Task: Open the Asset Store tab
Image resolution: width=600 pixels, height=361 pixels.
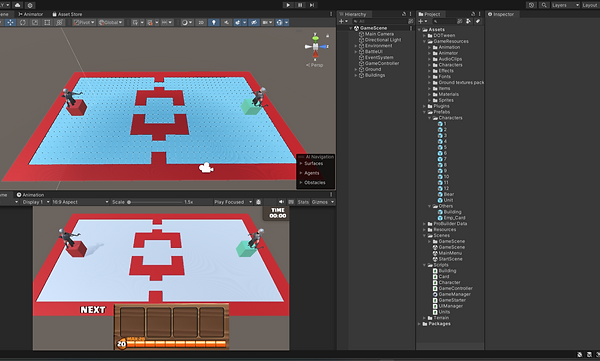Action: click(x=67, y=14)
